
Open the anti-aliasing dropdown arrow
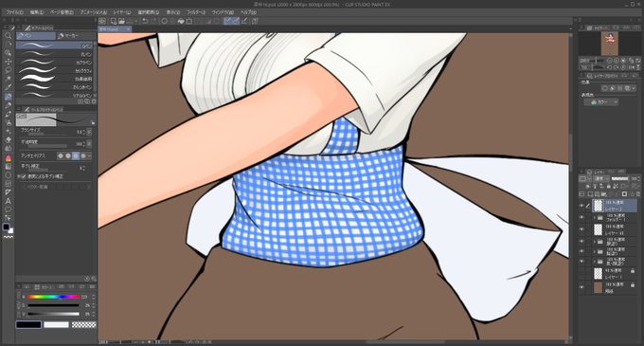89,156
